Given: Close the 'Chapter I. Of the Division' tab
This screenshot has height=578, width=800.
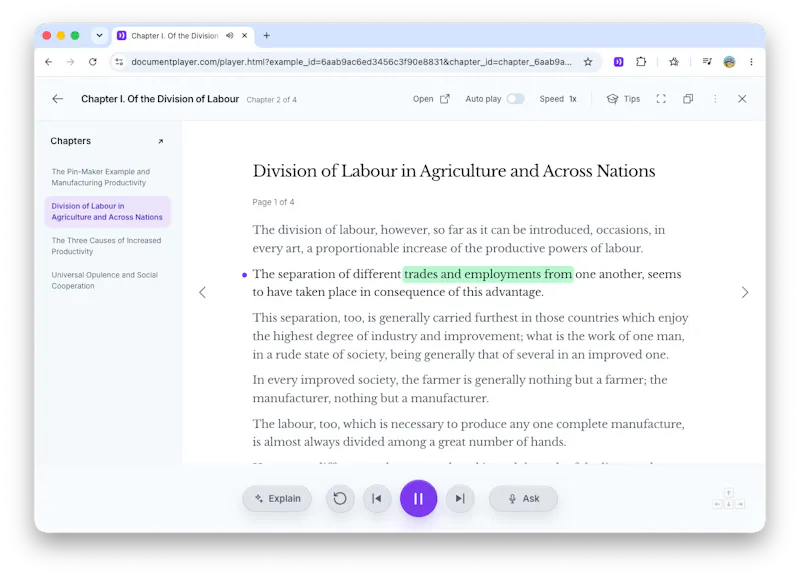Looking at the screenshot, I should point(244,36).
